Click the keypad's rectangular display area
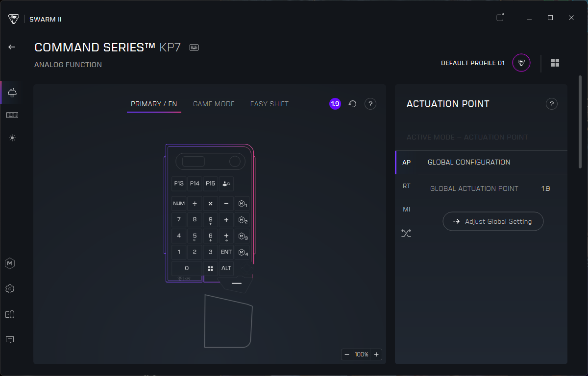588x376 pixels. (194, 161)
